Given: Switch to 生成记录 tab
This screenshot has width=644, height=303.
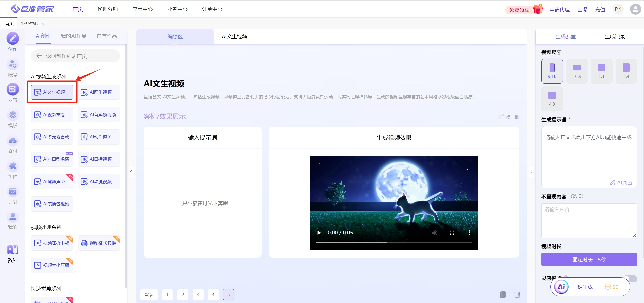Looking at the screenshot, I should coord(614,37).
